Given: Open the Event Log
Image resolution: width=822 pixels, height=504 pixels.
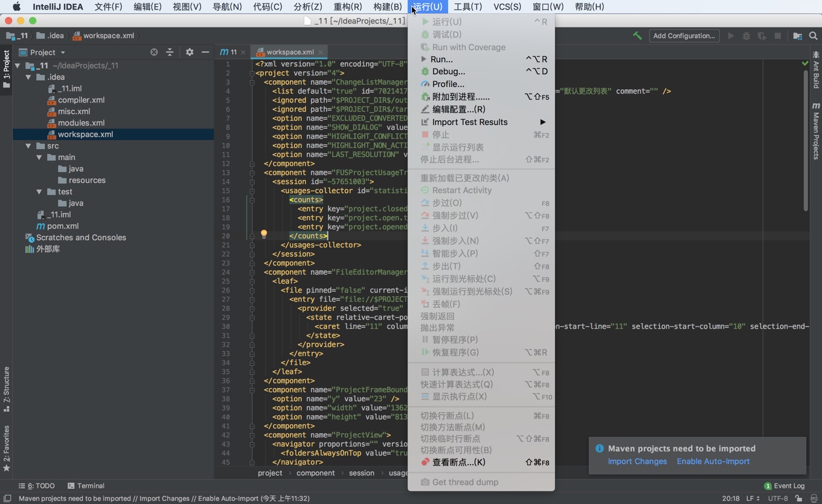Looking at the screenshot, I should (784, 486).
